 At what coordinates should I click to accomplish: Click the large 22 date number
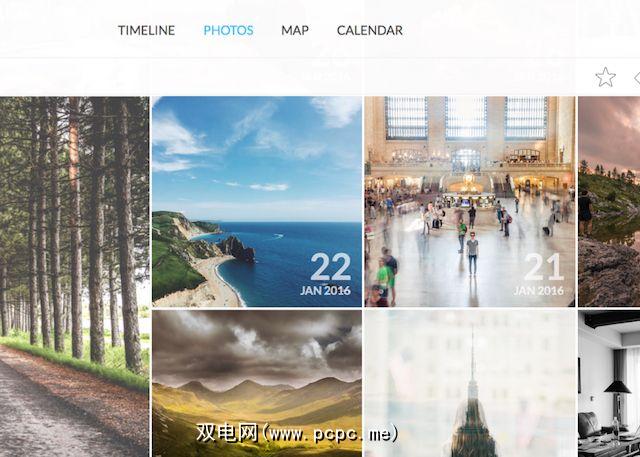[x=331, y=267]
